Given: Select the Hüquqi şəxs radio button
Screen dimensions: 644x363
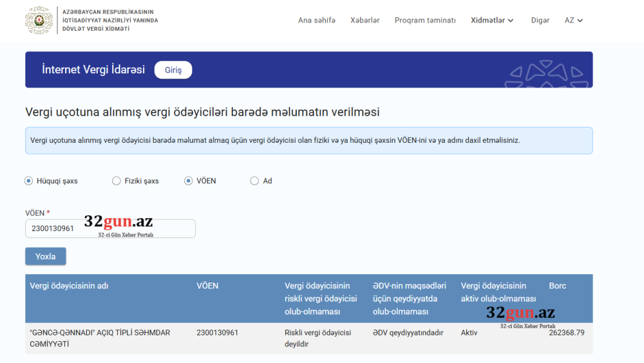Looking at the screenshot, I should [x=28, y=181].
